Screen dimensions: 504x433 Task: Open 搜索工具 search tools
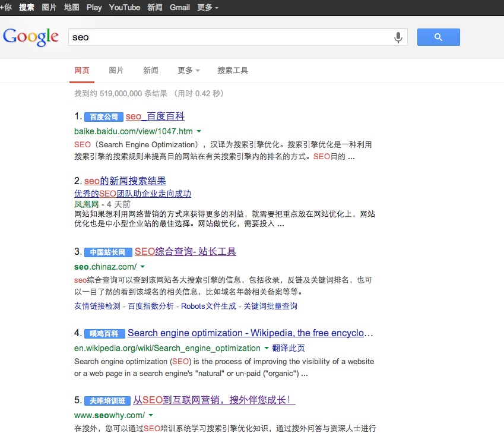click(x=233, y=70)
